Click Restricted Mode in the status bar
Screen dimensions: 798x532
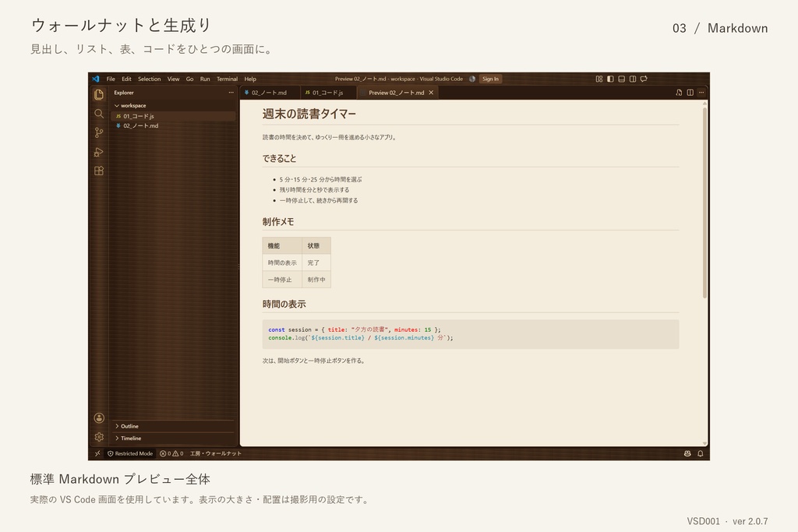point(130,453)
